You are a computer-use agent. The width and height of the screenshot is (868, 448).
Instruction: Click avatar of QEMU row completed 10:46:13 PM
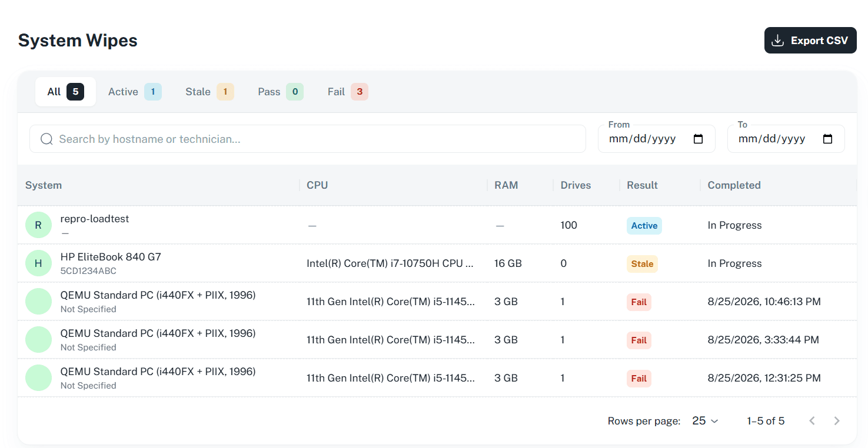point(38,302)
